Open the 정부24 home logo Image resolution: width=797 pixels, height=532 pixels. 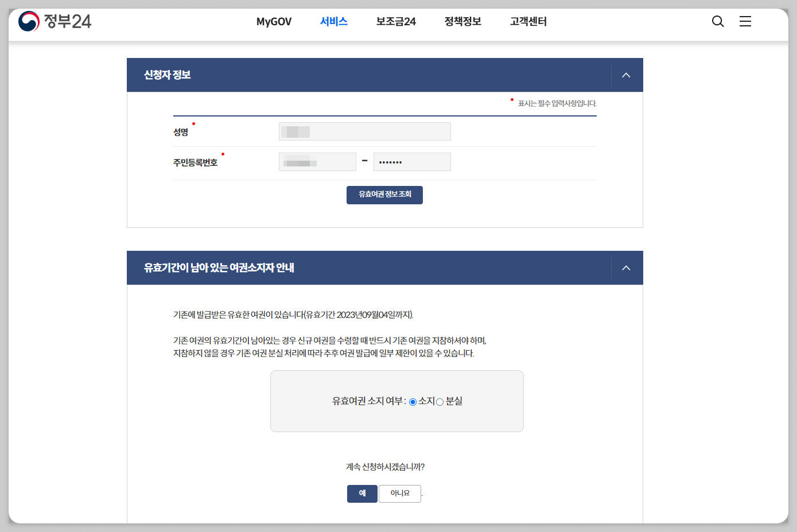[x=55, y=22]
